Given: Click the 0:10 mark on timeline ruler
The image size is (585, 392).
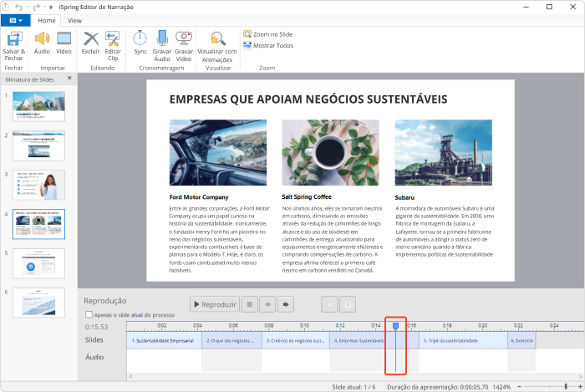Looking at the screenshot, I should [304, 326].
